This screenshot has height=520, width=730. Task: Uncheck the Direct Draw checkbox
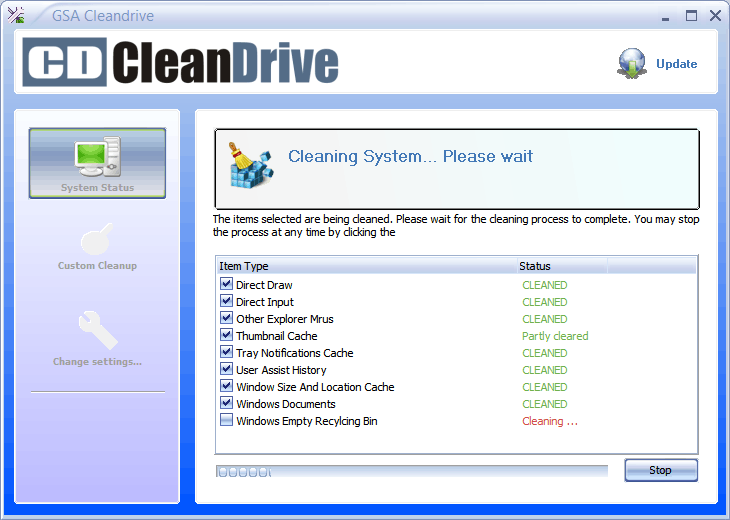[x=227, y=284]
